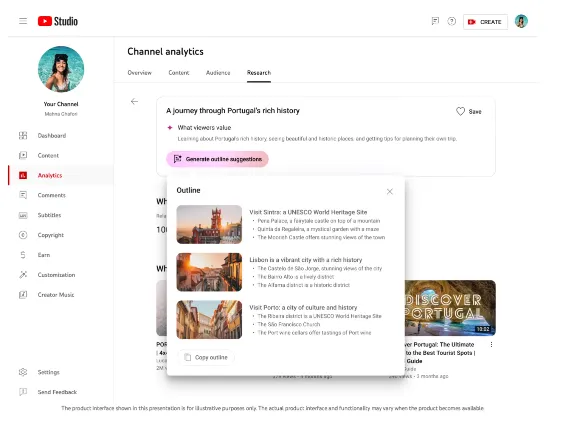Image resolution: width=581 pixels, height=425 pixels.
Task: Click the Analytics icon in sidebar
Action: [23, 175]
